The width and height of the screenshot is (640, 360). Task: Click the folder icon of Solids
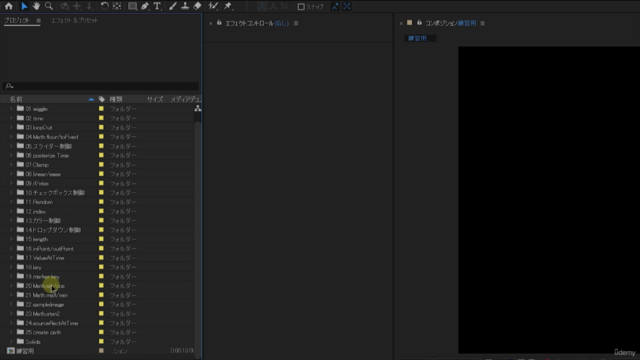[20, 342]
